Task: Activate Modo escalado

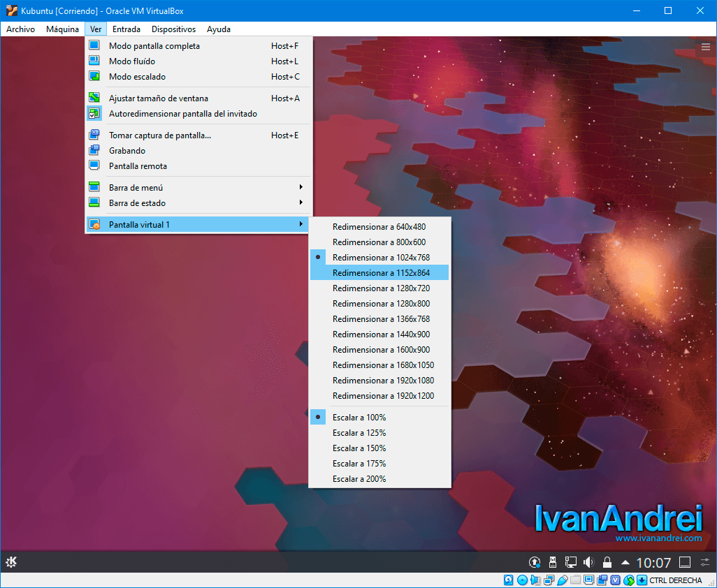Action: 198,77
